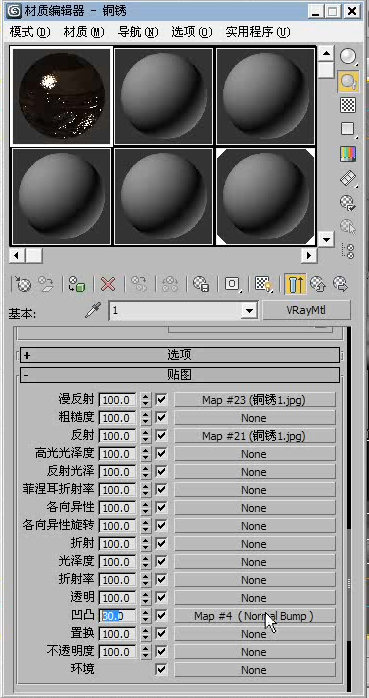Open the Video Color Check icon
The image size is (369, 698).
click(x=348, y=154)
